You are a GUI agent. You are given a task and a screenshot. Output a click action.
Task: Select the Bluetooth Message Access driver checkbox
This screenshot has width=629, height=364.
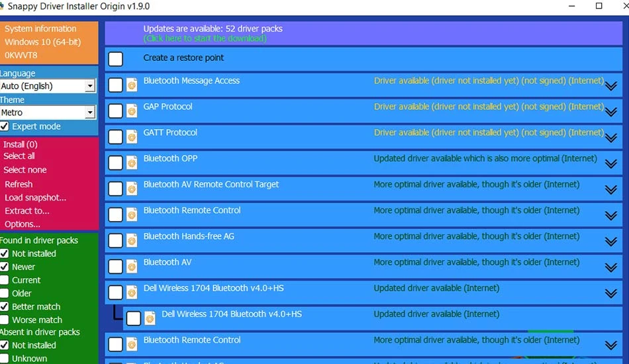[x=115, y=85]
